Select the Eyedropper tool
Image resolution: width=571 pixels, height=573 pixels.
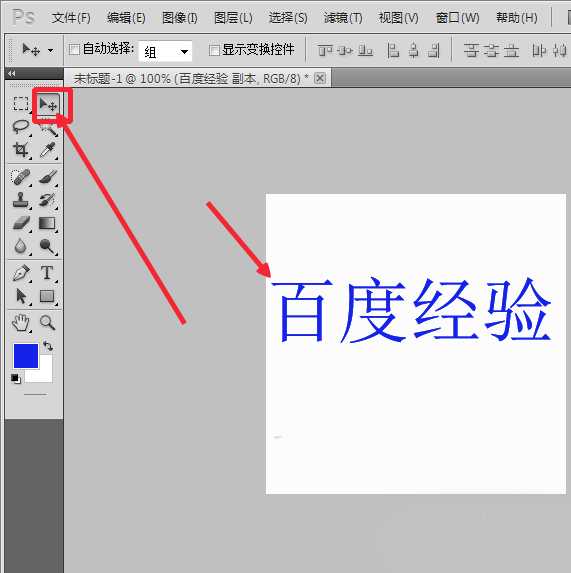coord(48,150)
